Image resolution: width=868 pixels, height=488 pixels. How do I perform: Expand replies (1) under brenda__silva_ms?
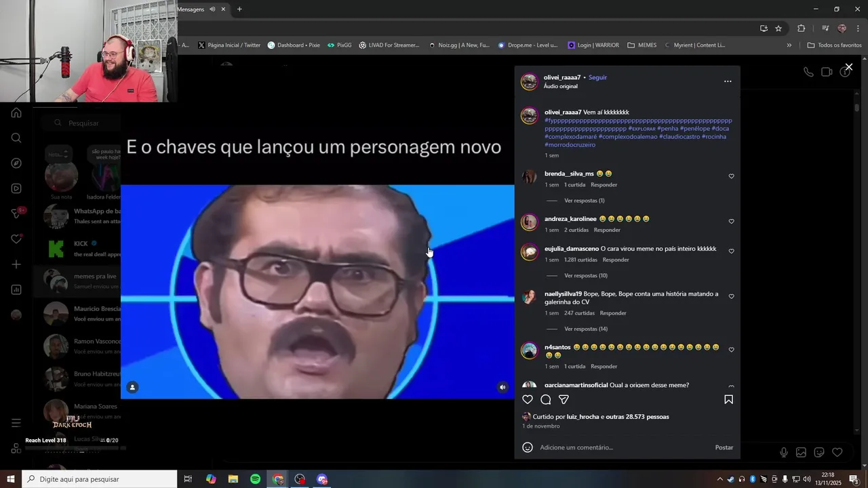coord(584,201)
